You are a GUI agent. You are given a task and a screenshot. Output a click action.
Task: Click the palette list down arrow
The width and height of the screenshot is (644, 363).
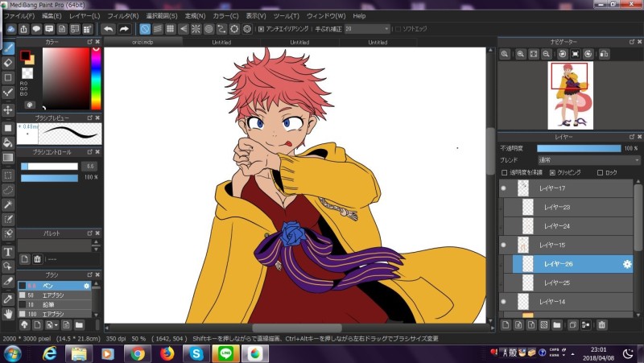[x=96, y=250]
